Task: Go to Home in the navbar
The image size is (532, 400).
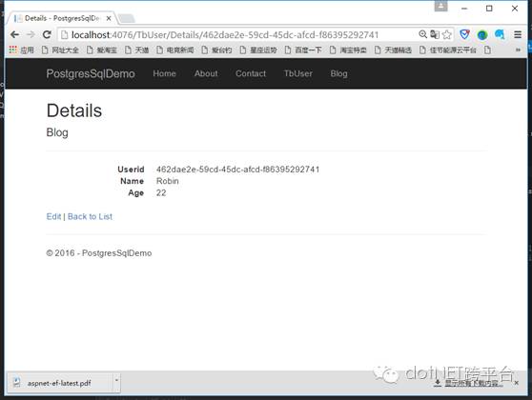Action: (x=164, y=73)
